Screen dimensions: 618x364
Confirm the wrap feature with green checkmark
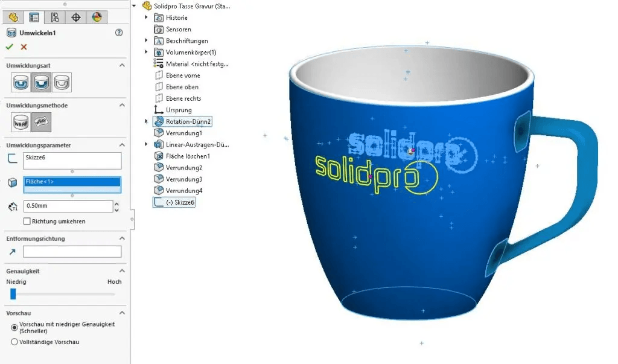[9, 47]
